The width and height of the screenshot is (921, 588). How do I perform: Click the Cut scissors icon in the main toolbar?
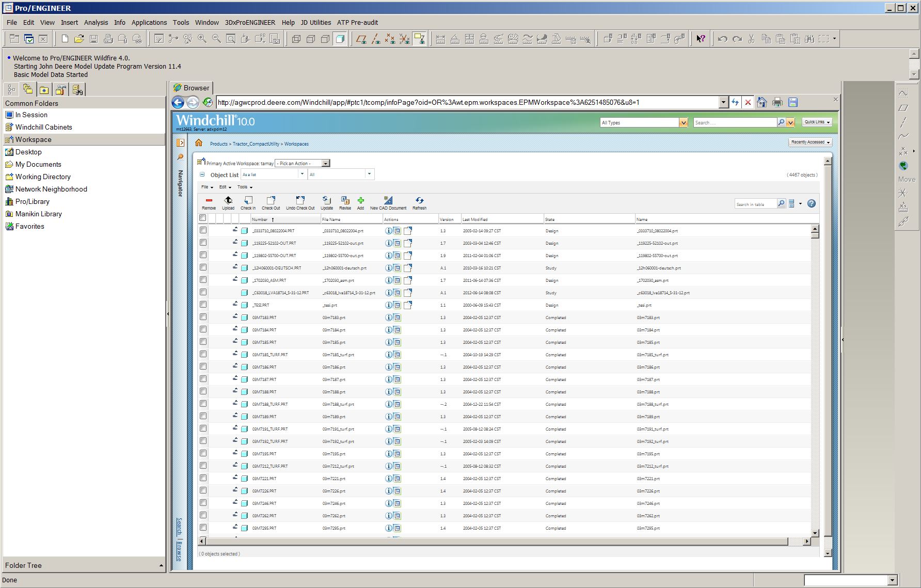click(x=751, y=39)
